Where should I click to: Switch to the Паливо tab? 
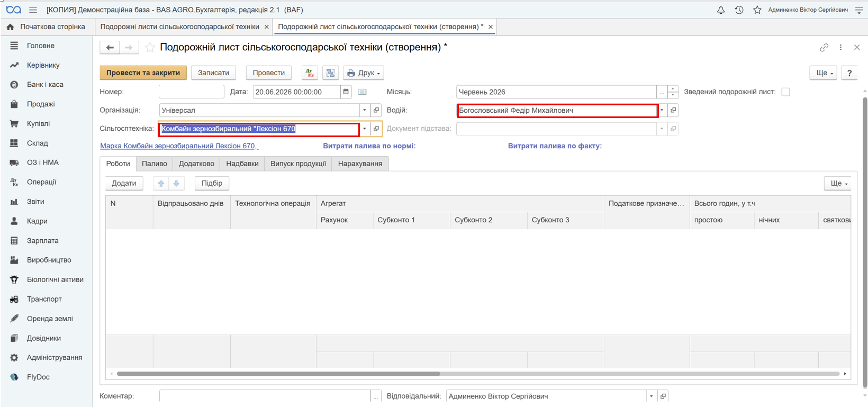[x=155, y=164]
